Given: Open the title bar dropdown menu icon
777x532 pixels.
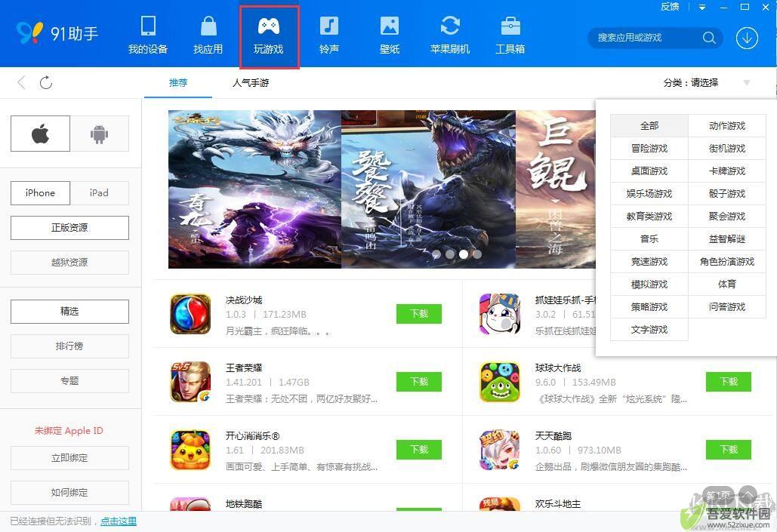Looking at the screenshot, I should tap(702, 8).
